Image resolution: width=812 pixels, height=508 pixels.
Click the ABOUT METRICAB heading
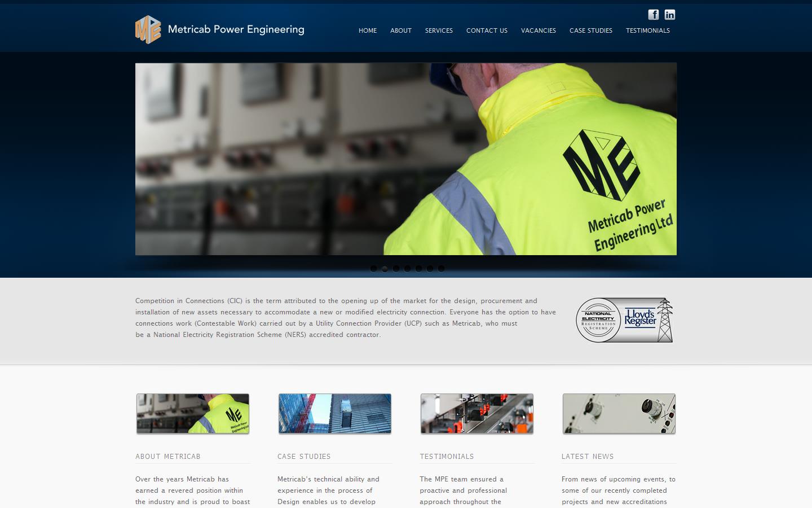[x=167, y=457]
